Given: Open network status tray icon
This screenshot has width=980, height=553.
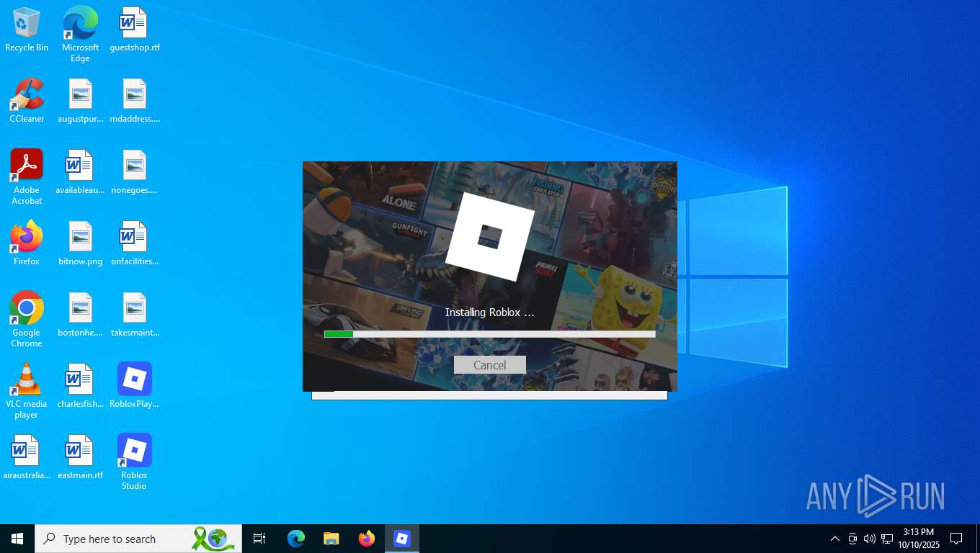Looking at the screenshot, I should point(887,539).
